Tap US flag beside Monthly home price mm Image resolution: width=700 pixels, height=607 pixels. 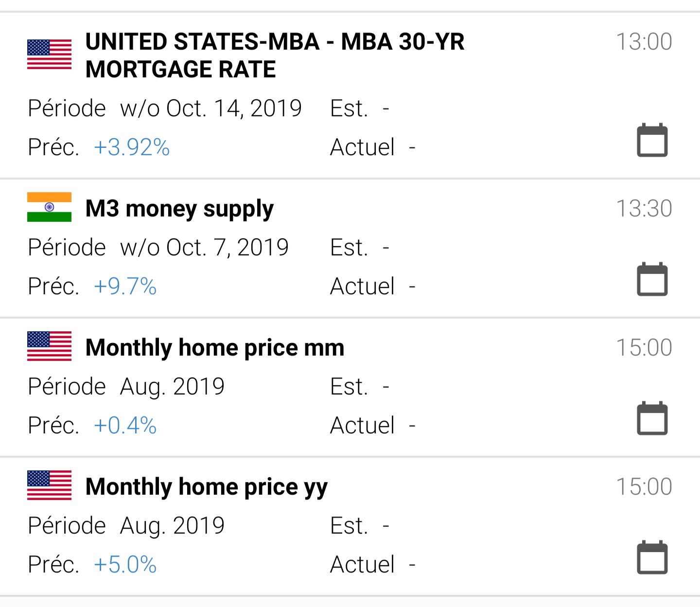(49, 346)
